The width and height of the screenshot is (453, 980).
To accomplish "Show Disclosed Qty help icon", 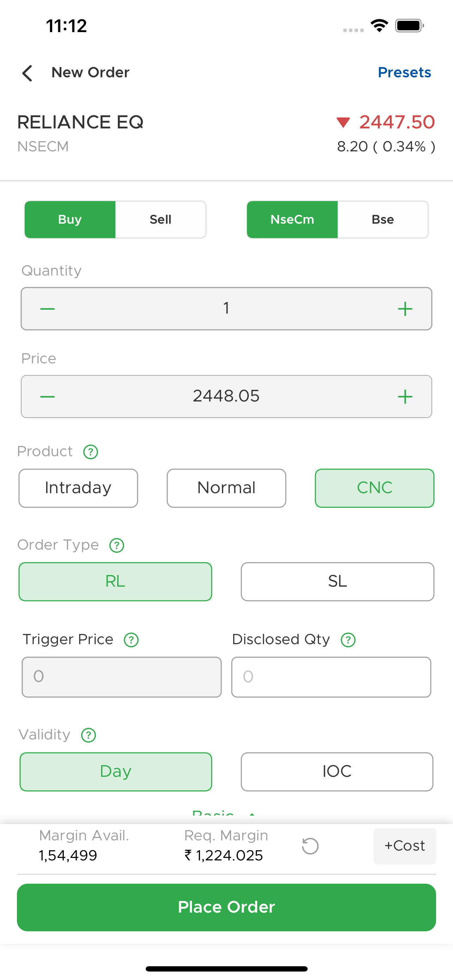I will pos(348,640).
